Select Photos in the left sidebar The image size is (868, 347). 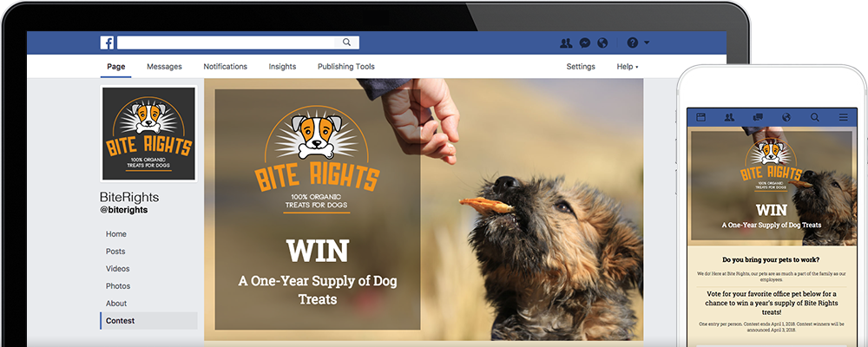pyautogui.click(x=118, y=286)
